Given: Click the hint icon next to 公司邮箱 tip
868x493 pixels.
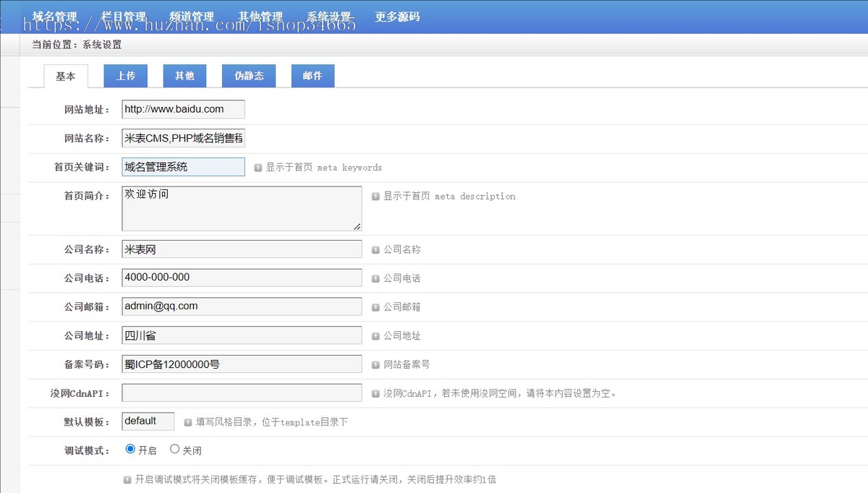Looking at the screenshot, I should (x=375, y=307).
